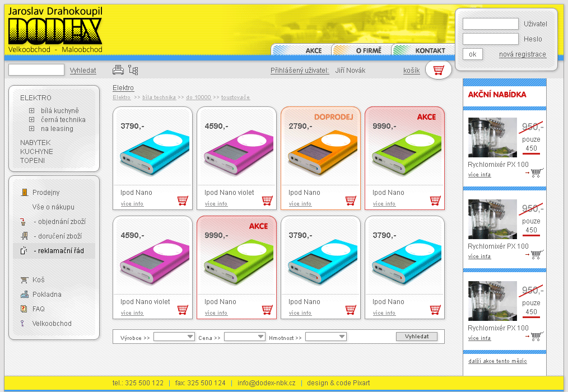Click the reklamační řád icon
Screen dimensions: 568x392
[24, 250]
